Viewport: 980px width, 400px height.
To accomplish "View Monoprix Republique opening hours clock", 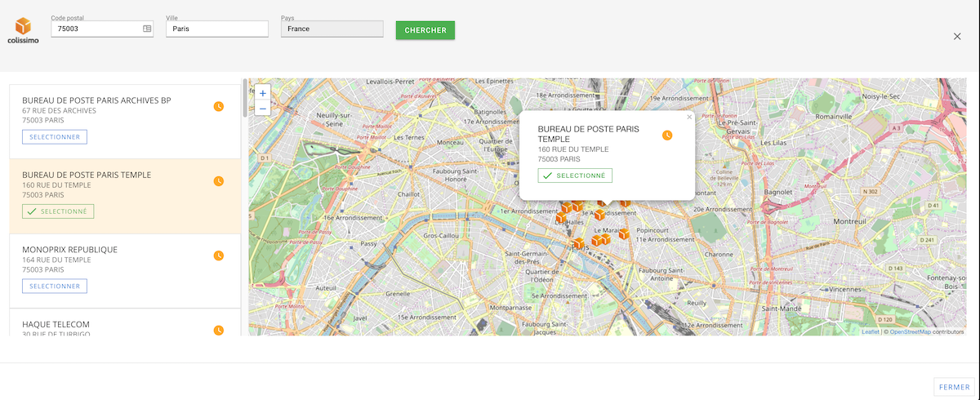I will click(x=218, y=256).
